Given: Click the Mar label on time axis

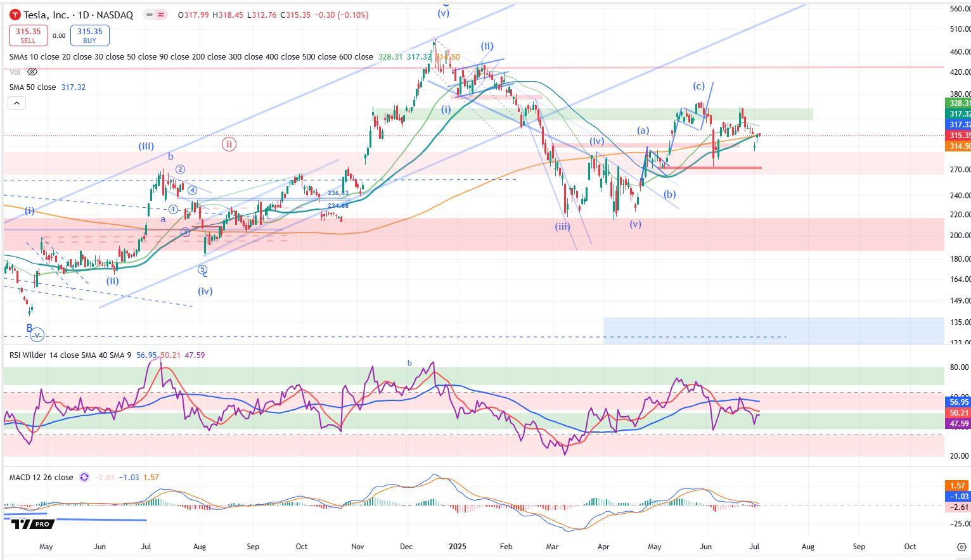Looking at the screenshot, I should (x=553, y=546).
